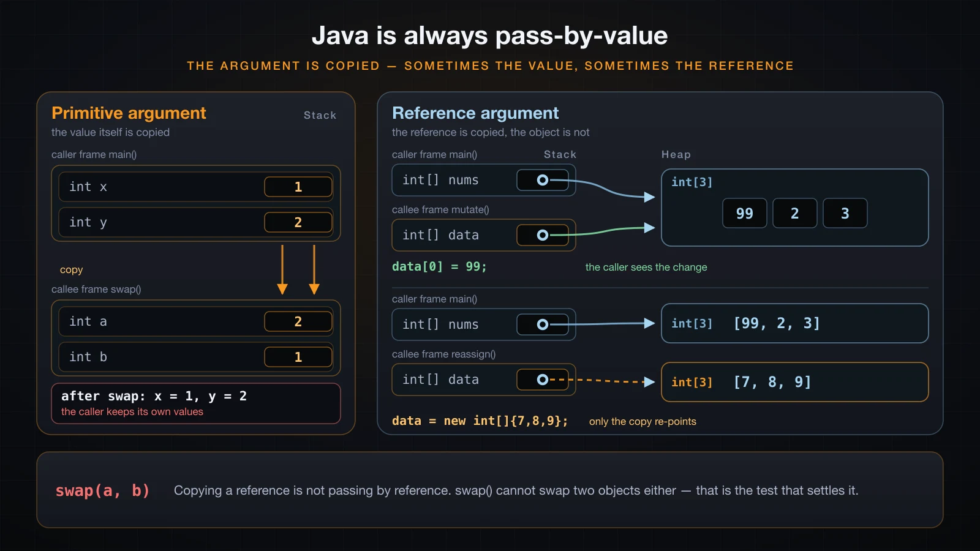980x551 pixels.
Task: Click the "int y" variable label
Action: pos(88,222)
